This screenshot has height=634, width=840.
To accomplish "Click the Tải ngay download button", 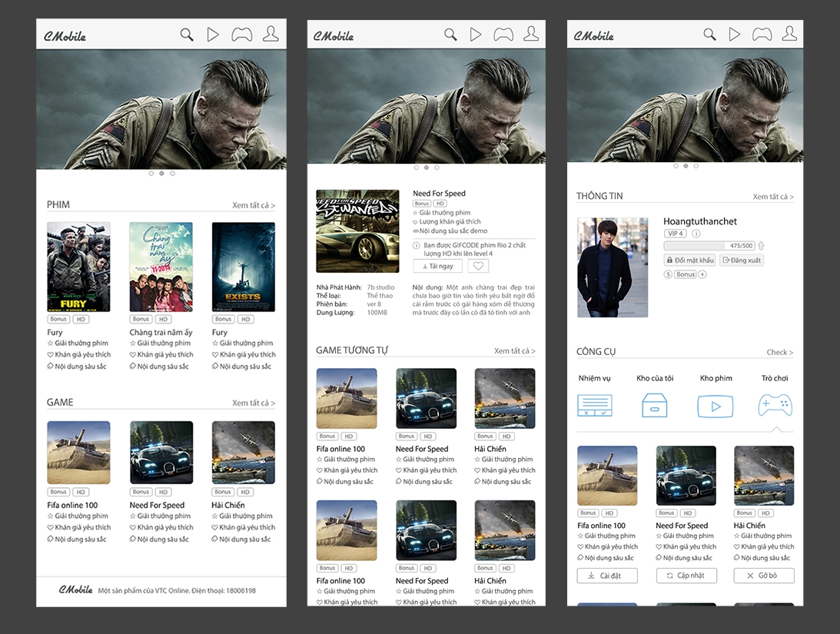I will (438, 266).
